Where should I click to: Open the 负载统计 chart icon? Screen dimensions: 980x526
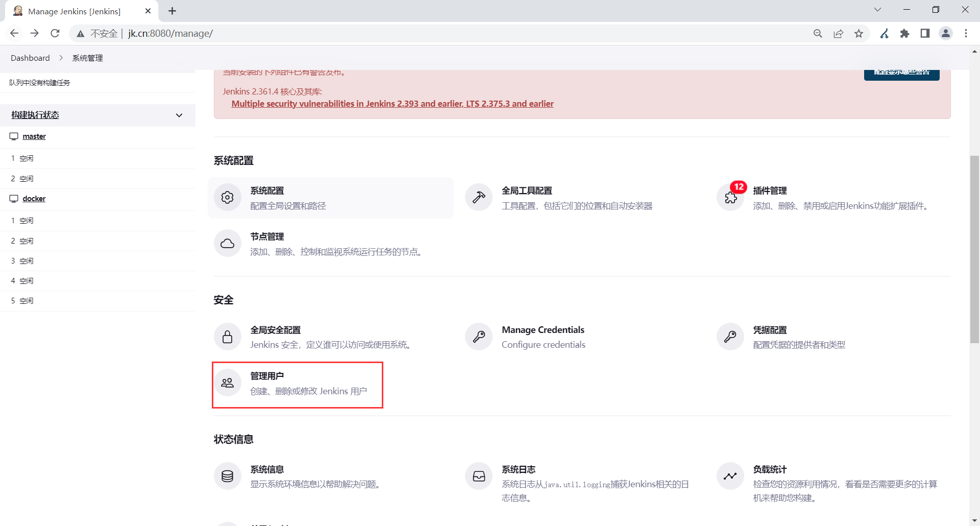[x=730, y=476]
